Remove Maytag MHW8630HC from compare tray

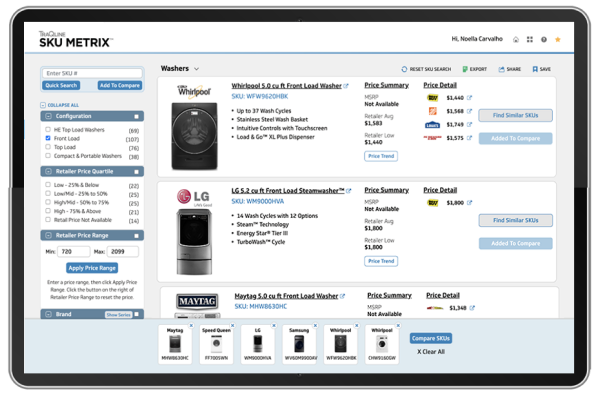[191, 325]
